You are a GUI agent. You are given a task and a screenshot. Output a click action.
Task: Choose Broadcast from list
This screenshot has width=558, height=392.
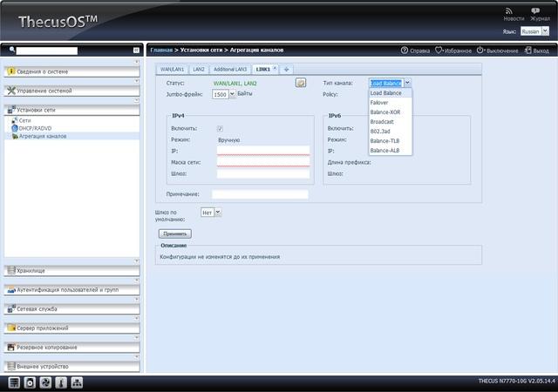[391, 122]
